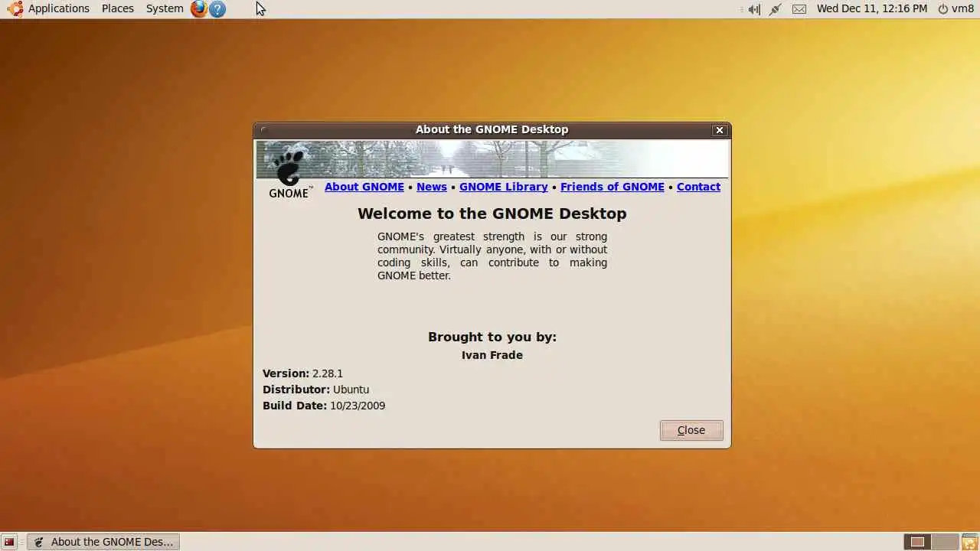Click the Brought to you by: label
Screen dimensions: 980x551
pos(492,337)
